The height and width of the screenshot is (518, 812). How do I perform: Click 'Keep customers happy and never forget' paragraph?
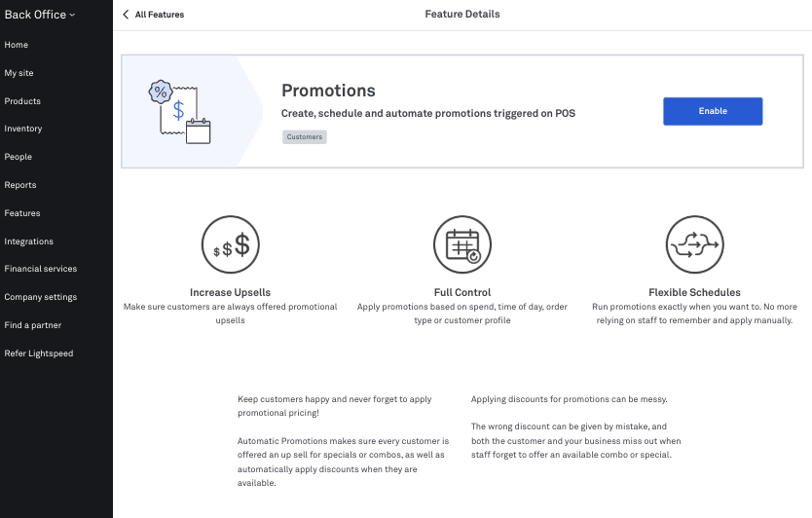click(335, 406)
